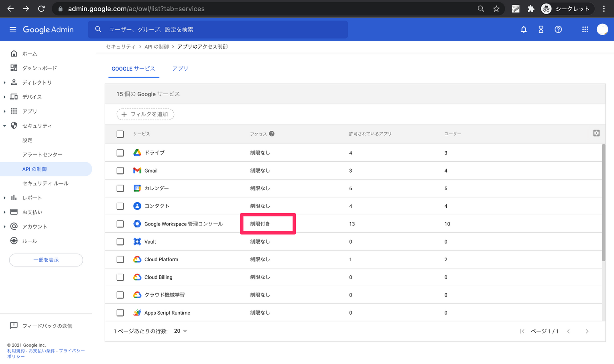Expand the アカウント sidebar section
Image resolution: width=614 pixels, height=364 pixels.
tap(4, 227)
